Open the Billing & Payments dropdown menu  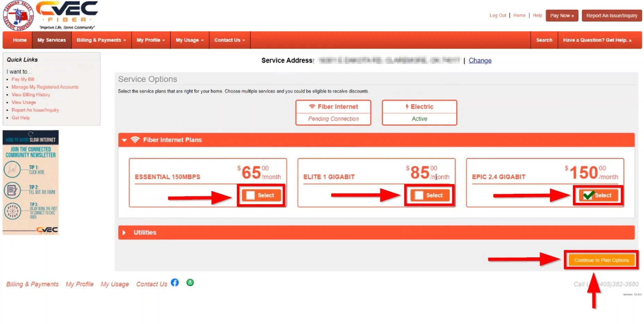tap(101, 40)
